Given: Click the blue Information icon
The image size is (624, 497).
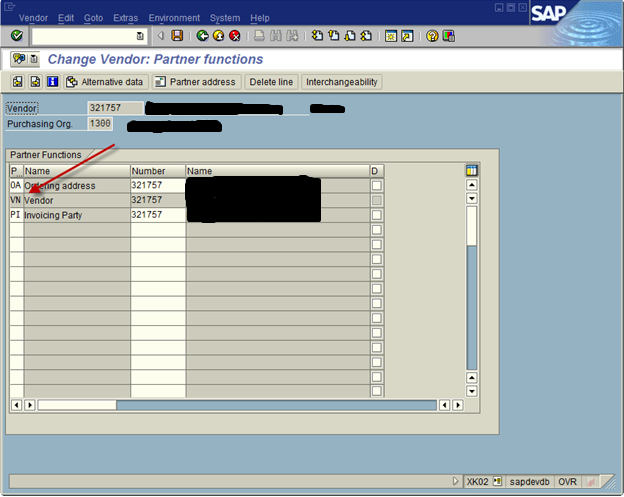Looking at the screenshot, I should pos(53,82).
